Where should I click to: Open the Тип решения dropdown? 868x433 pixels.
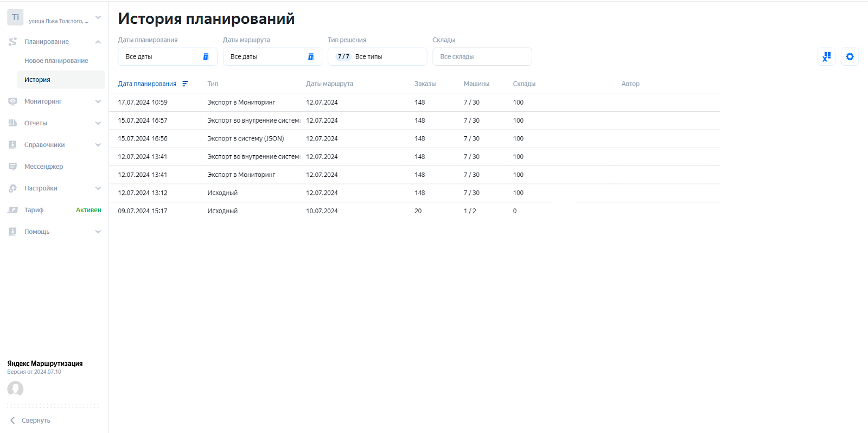377,56
